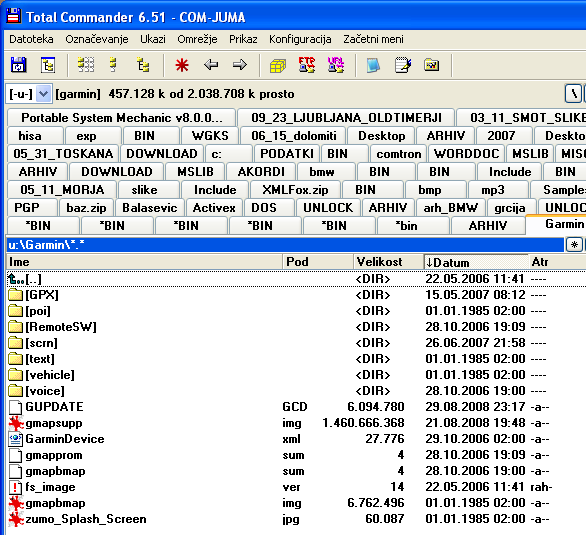This screenshot has width=586, height=535.
Task: Click the red asterisk invert selection icon
Action: click(182, 65)
